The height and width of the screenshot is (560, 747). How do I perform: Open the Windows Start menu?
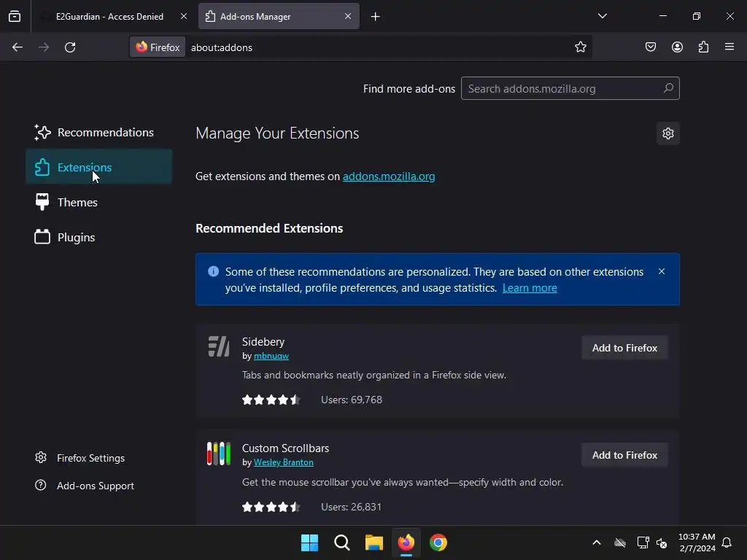coord(309,542)
